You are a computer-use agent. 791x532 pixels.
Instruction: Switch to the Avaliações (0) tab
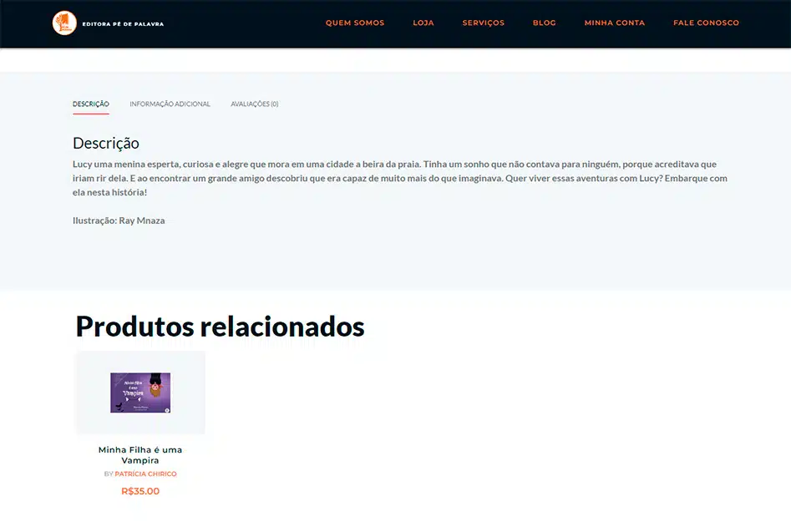255,104
